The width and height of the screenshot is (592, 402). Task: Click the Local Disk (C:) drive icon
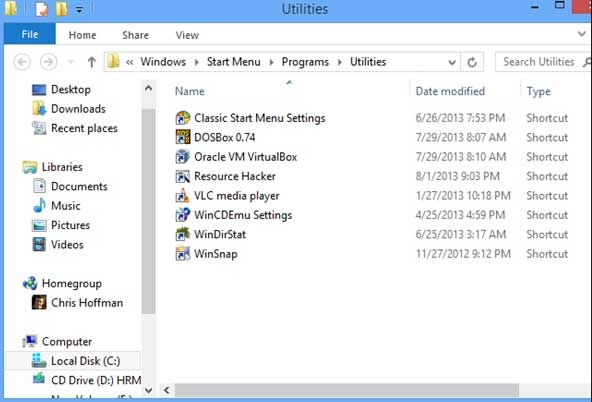click(x=39, y=360)
